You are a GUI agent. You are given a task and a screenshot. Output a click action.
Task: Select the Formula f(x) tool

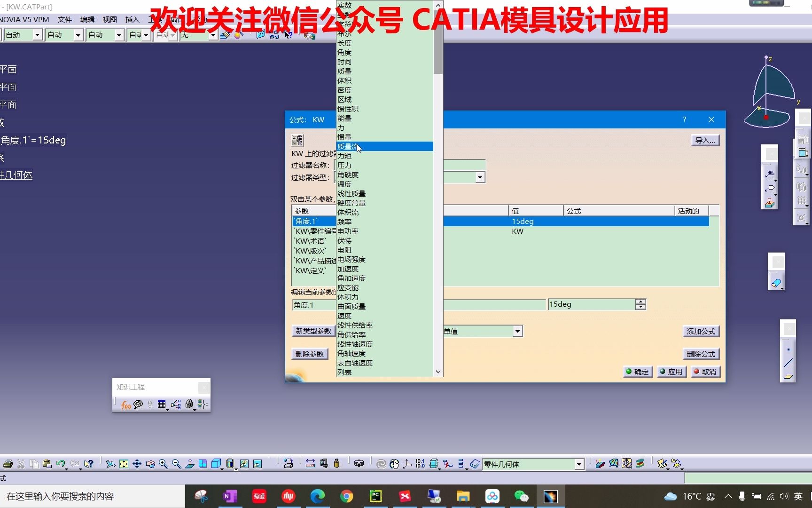tap(125, 405)
